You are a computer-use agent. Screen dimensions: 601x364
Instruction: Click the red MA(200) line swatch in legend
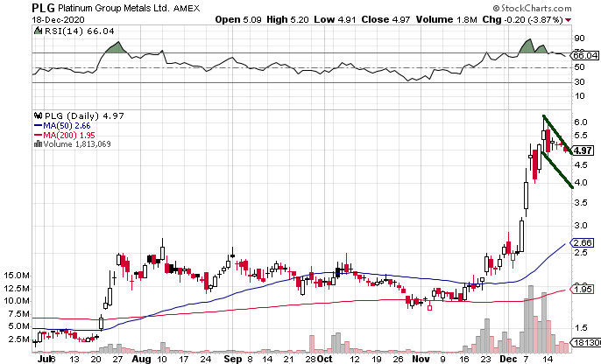pos(38,135)
